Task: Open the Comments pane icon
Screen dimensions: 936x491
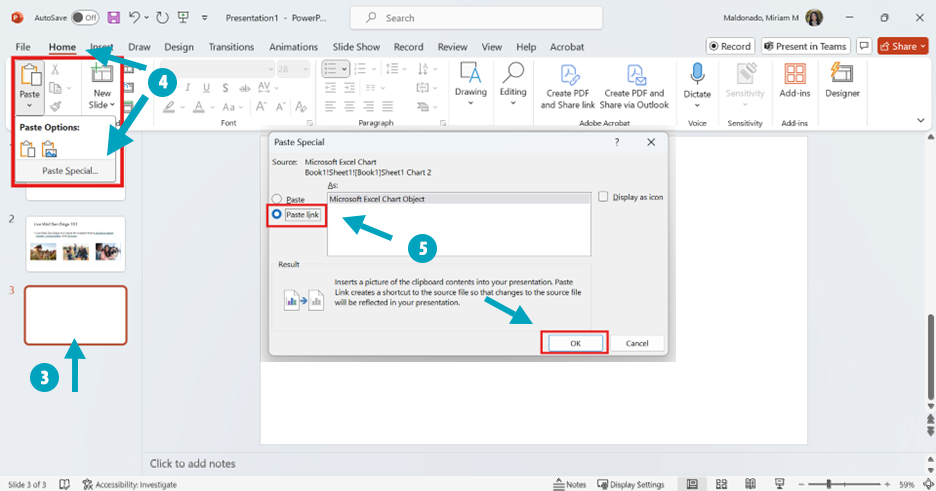Action: click(x=863, y=46)
